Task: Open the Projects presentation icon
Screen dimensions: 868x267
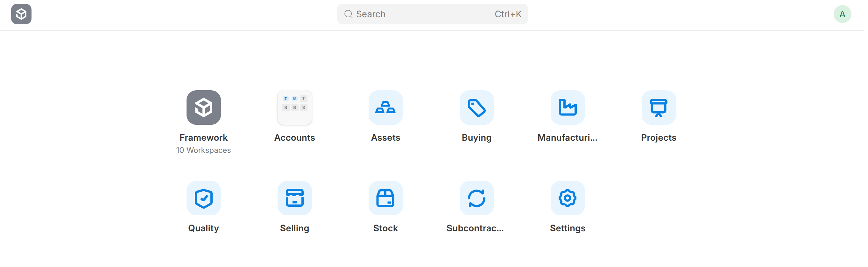Action: pos(659,107)
